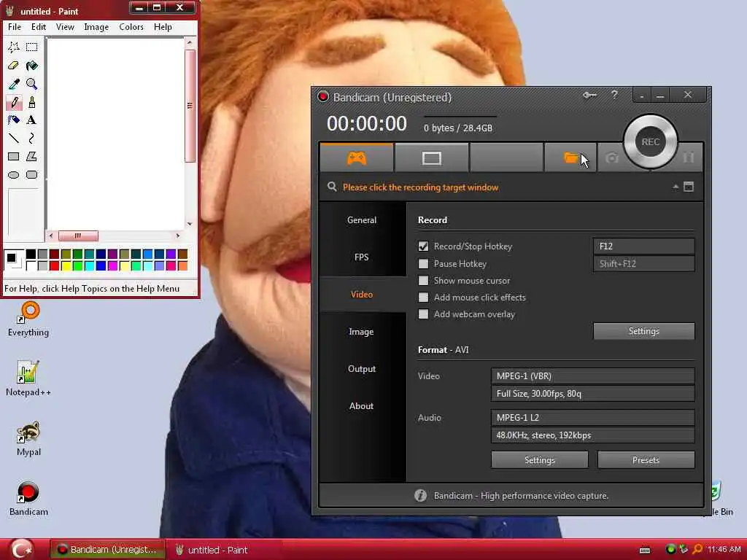The width and height of the screenshot is (747, 560).
Task: Click the Bandicam screenshot camera icon
Action: pyautogui.click(x=612, y=157)
